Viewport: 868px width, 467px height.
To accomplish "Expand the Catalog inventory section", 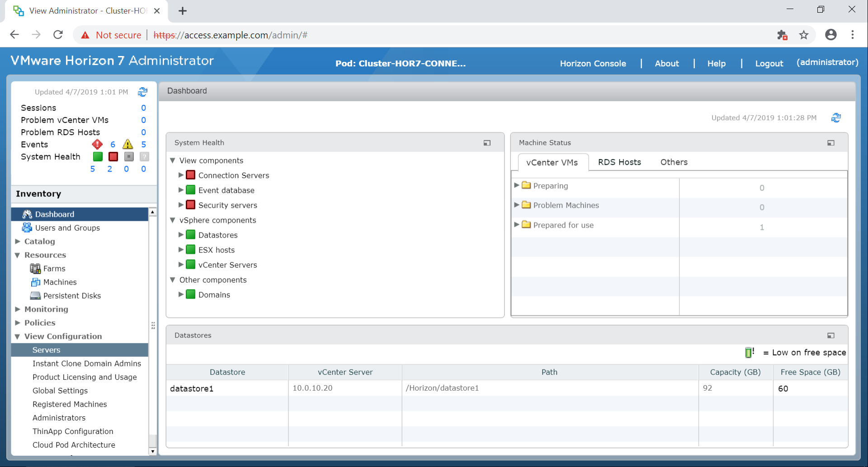I will coord(18,241).
